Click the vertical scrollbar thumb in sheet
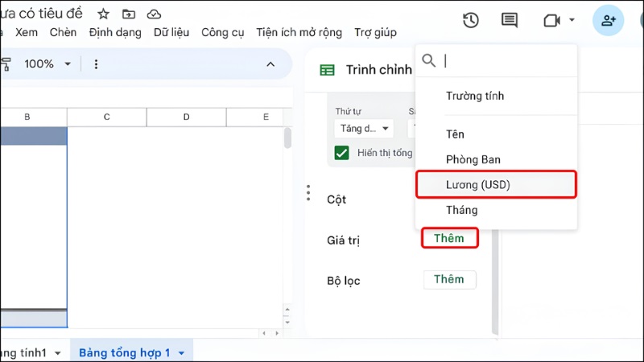 287,138
